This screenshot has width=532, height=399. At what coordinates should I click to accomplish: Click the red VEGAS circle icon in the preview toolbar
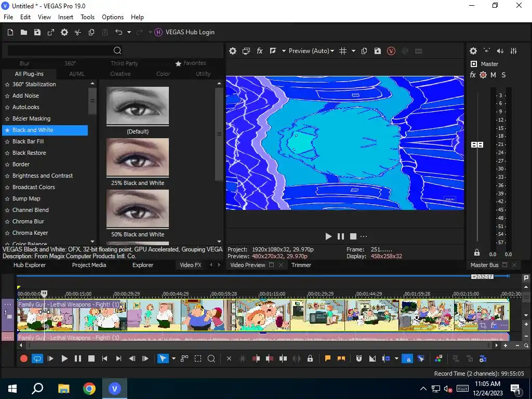[x=391, y=51]
